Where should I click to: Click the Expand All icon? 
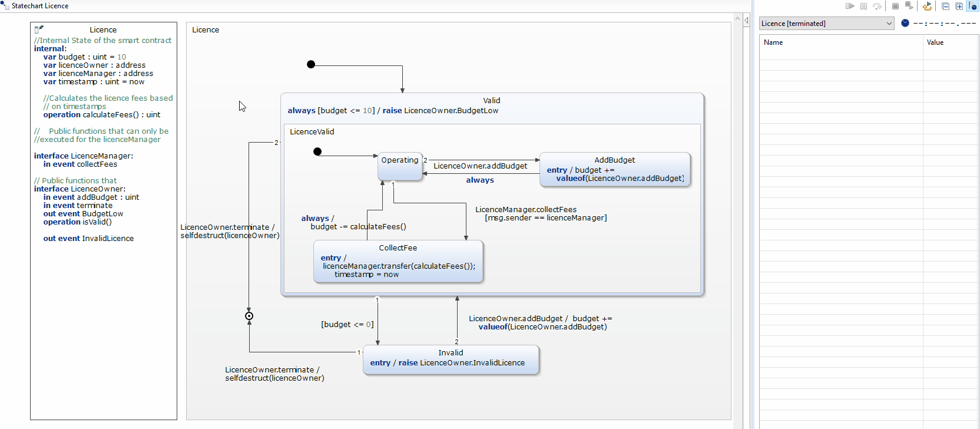point(959,6)
